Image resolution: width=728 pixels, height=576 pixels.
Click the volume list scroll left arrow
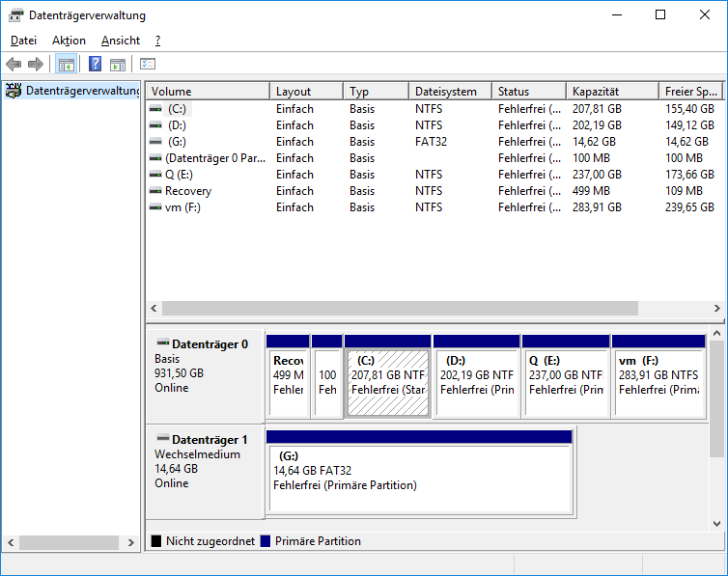(154, 308)
